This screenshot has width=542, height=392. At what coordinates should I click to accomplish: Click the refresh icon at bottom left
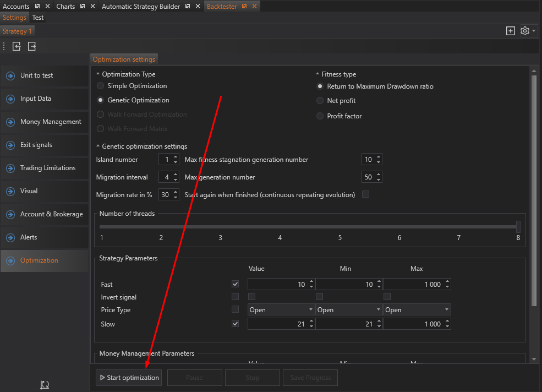(x=45, y=385)
